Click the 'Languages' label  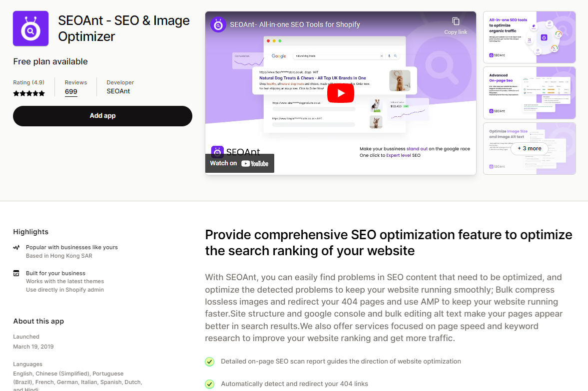pyautogui.click(x=28, y=364)
